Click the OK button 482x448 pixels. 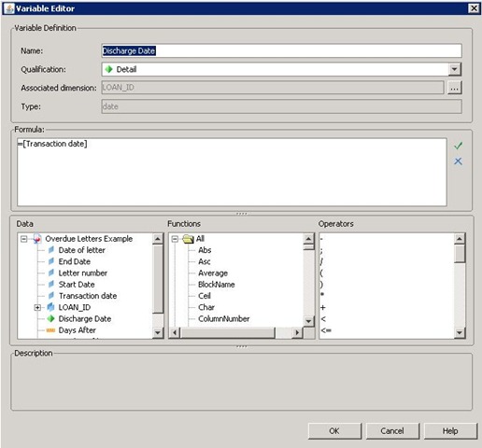334,431
